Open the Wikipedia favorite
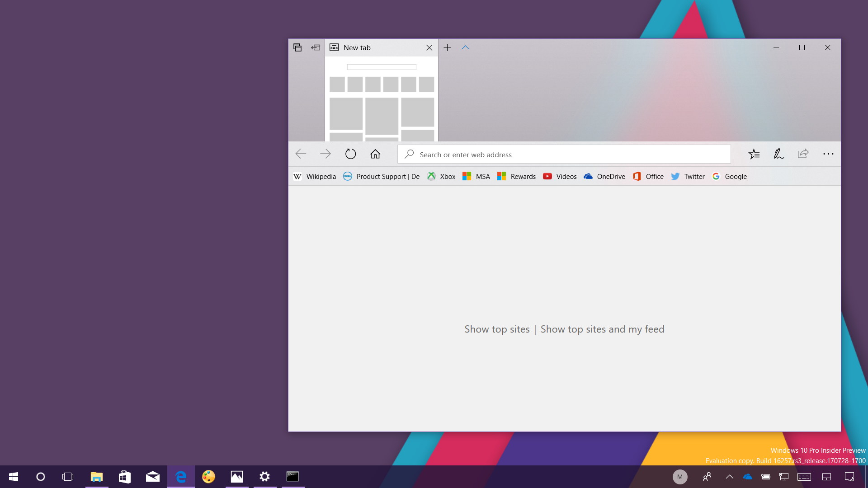 coord(315,177)
